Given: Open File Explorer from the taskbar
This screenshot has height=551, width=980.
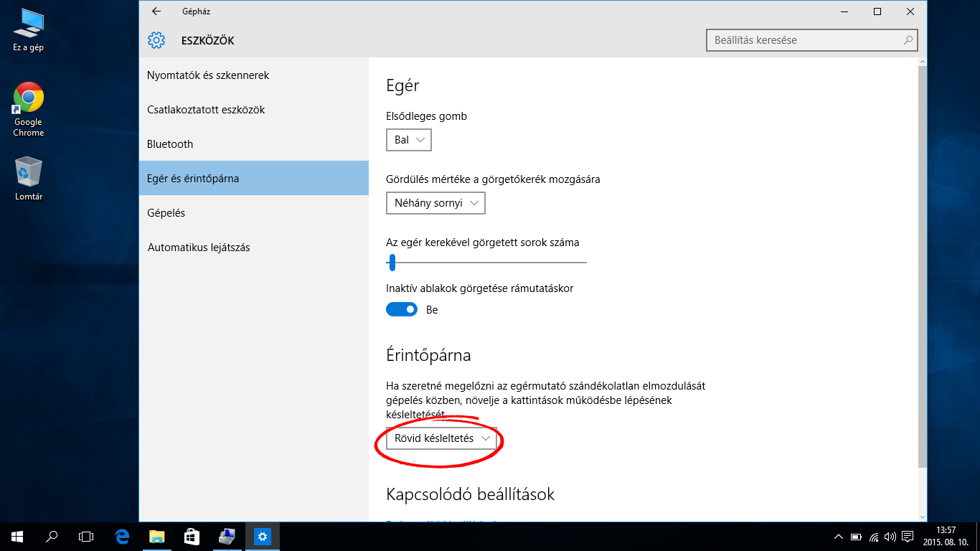Looking at the screenshot, I should coord(156,536).
